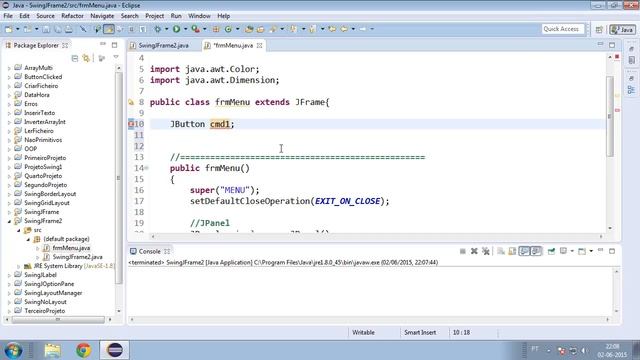This screenshot has height=360, width=640.
Task: Switch to the SwingJFrame2.java editor tab
Action: pyautogui.click(x=163, y=45)
